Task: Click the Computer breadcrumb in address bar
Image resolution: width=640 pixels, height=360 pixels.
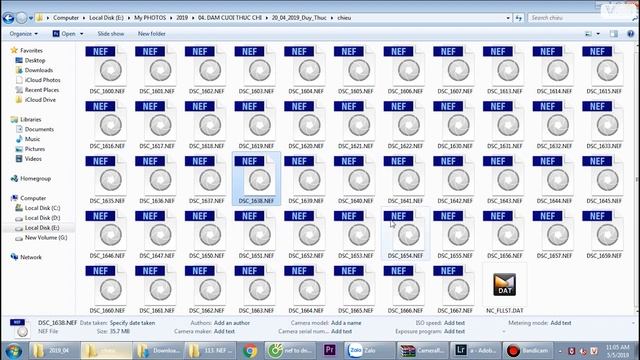Action: pyautogui.click(x=66, y=18)
